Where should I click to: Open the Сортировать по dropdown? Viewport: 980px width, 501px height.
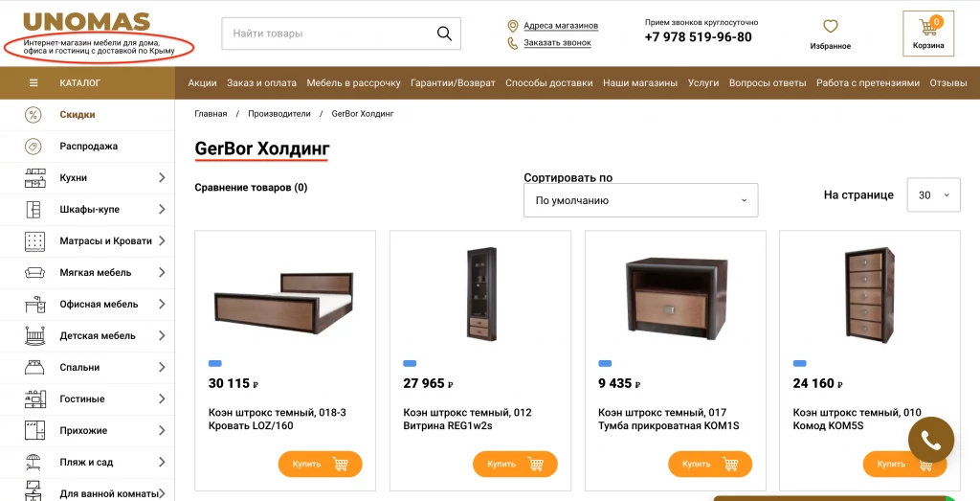click(x=640, y=200)
